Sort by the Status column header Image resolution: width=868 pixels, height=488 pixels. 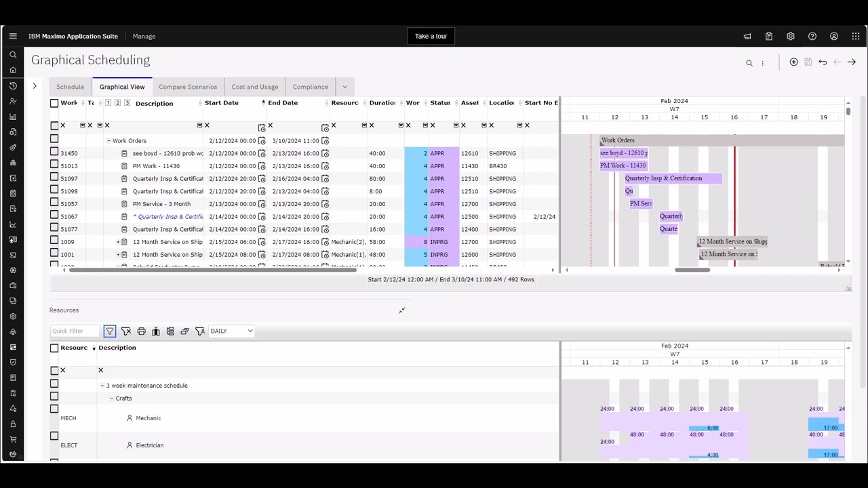tap(440, 103)
